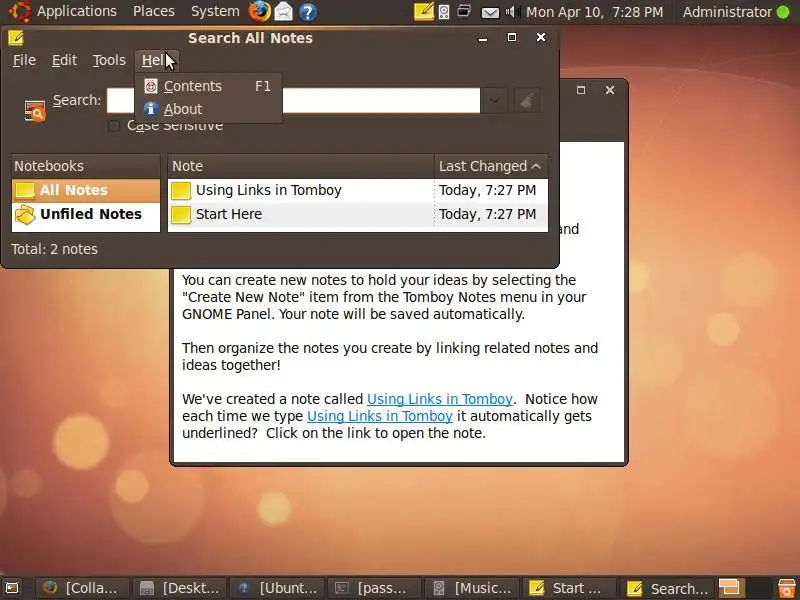Follow the second "Using Links in Tomboy" link
The height and width of the screenshot is (600, 800).
point(380,416)
